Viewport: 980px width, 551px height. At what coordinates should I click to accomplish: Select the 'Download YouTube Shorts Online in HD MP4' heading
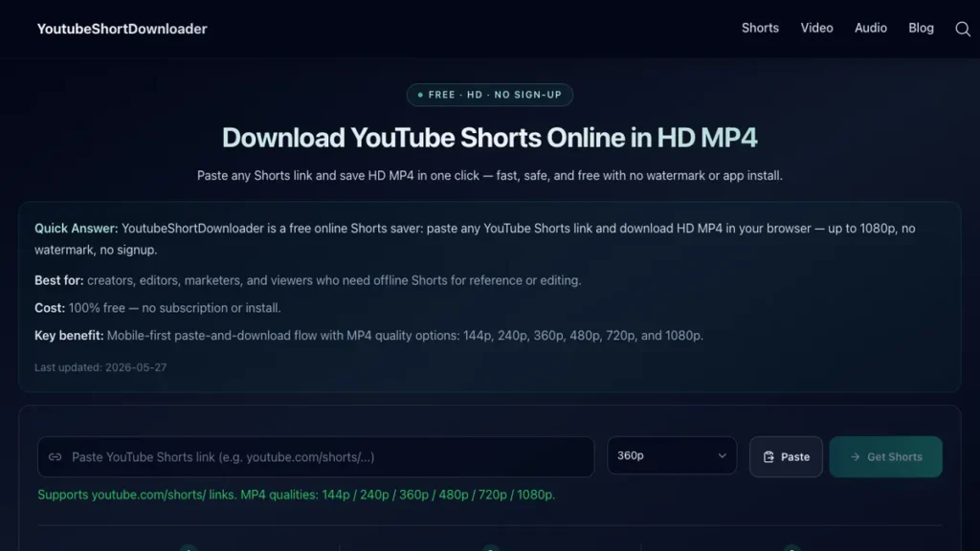tap(489, 138)
